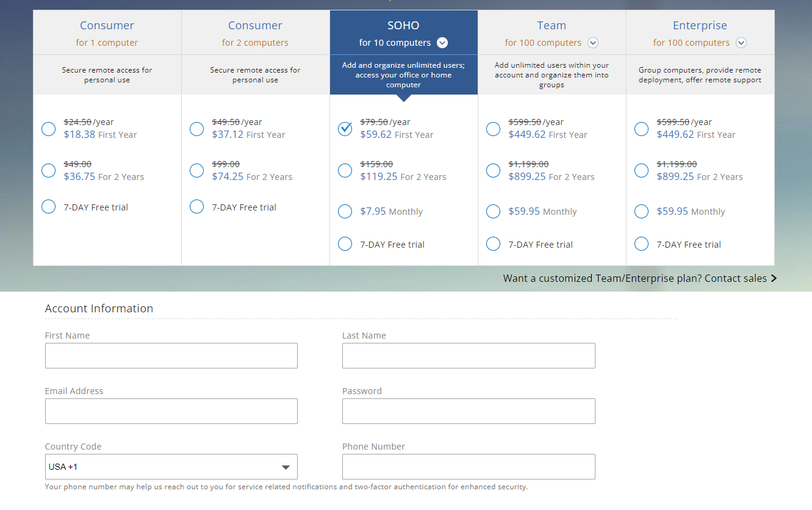Select Team $449.62 First Year option
The width and height of the screenshot is (812, 510).
pos(493,129)
